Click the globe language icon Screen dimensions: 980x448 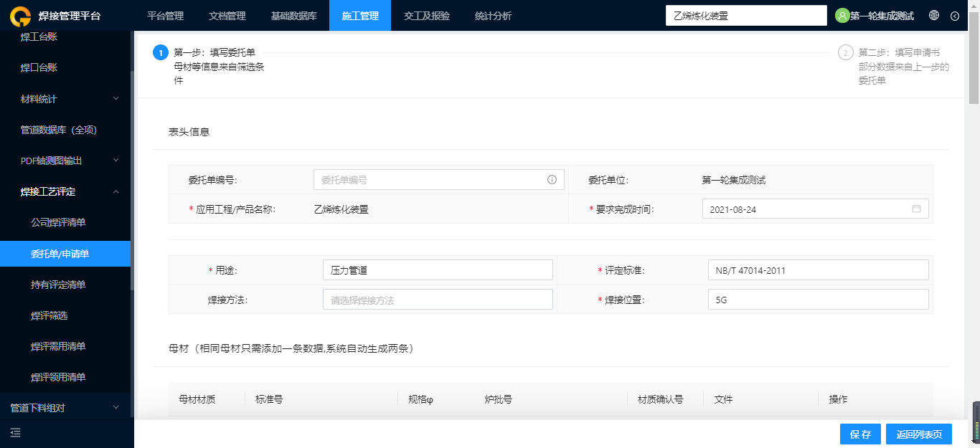pos(934,15)
